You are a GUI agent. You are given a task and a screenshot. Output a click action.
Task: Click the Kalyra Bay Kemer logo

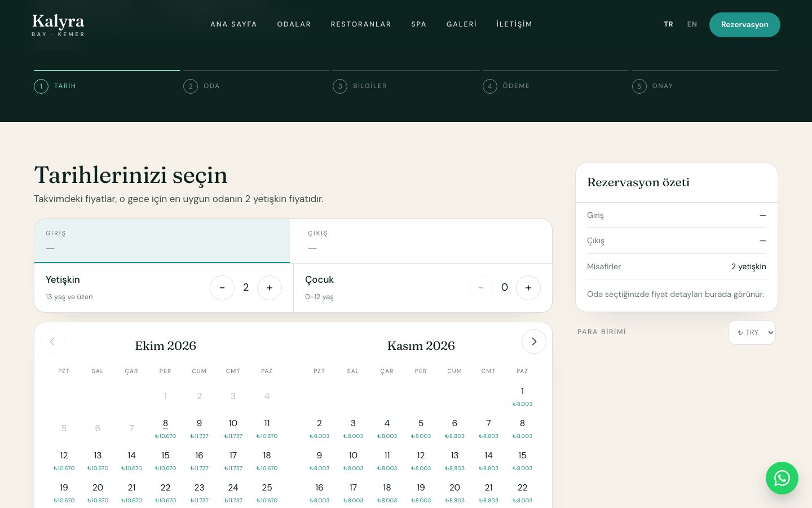58,25
